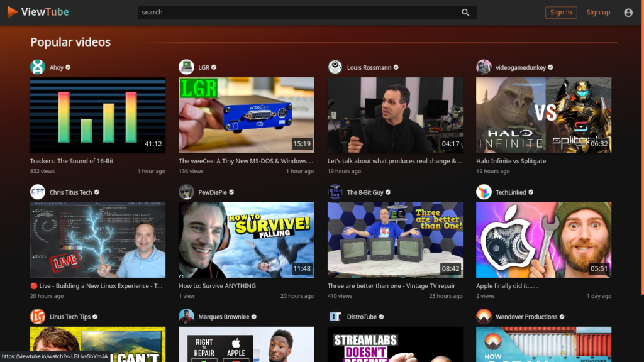Open PewDiePie's channel avatar
The height and width of the screenshot is (362, 644).
[186, 192]
